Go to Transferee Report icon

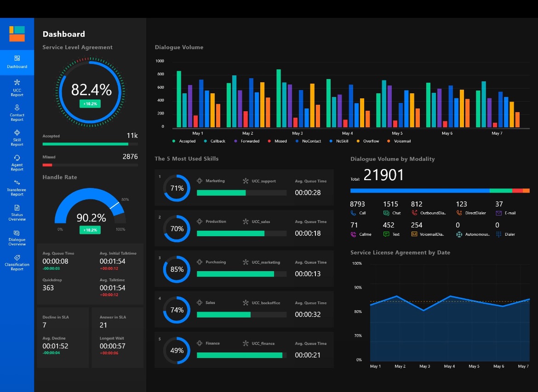coord(17,182)
